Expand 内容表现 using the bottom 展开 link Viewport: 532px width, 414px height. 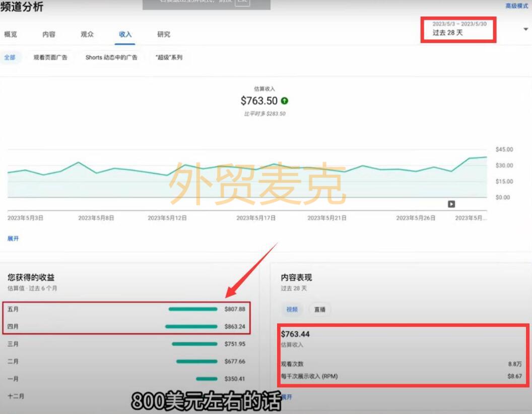point(286,397)
